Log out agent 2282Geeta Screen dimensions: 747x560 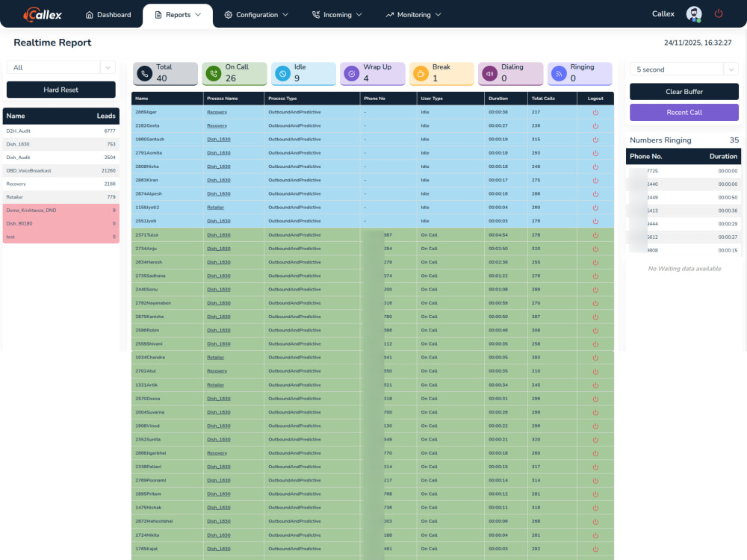pos(595,126)
